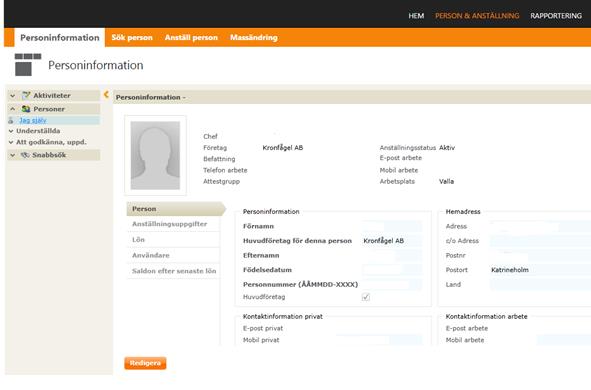
Task: Select the Person side tab
Action: pyautogui.click(x=176, y=209)
